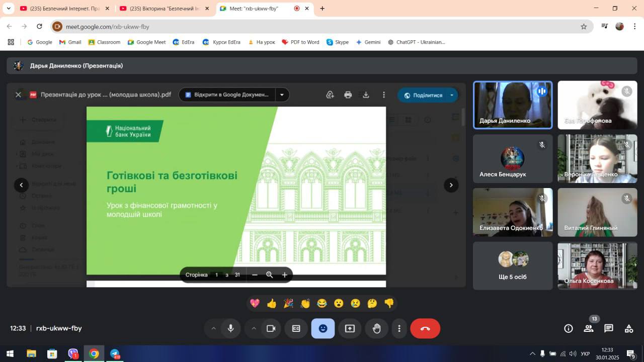Viewport: 644px width, 362px height.
Task: Click the meeting details info icon
Action: coord(569,328)
